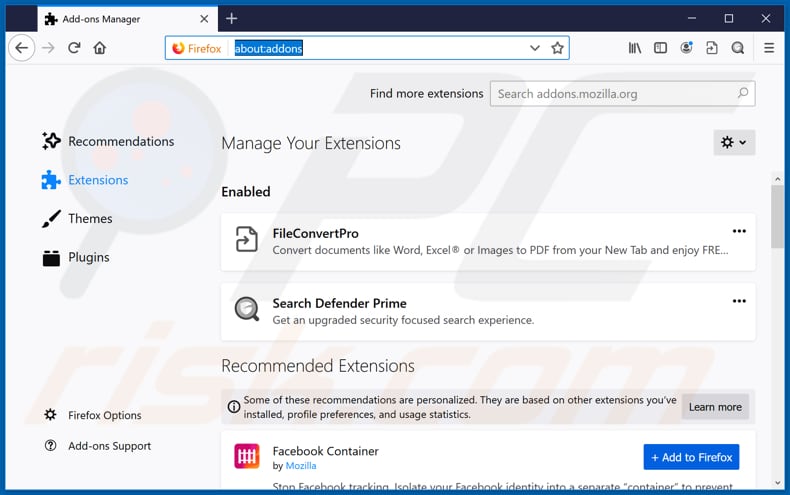This screenshot has height=495, width=790.
Task: Reload the current page
Action: [x=74, y=48]
